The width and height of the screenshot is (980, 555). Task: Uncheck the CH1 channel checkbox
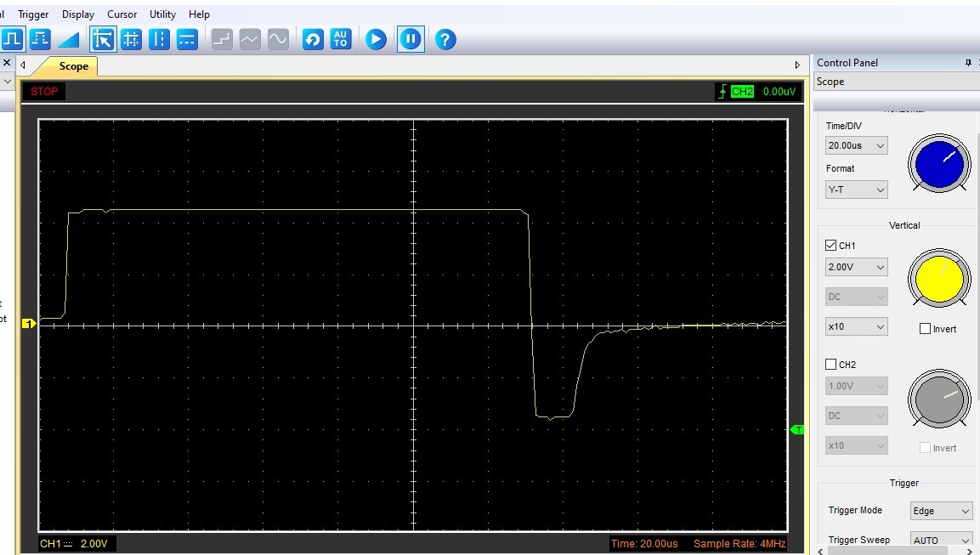(x=831, y=246)
